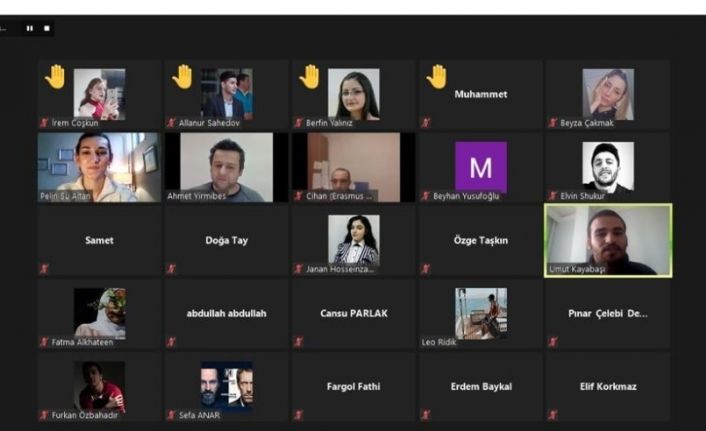
Task: Click İrem Coşkun's raised hand icon
Action: pyautogui.click(x=55, y=77)
